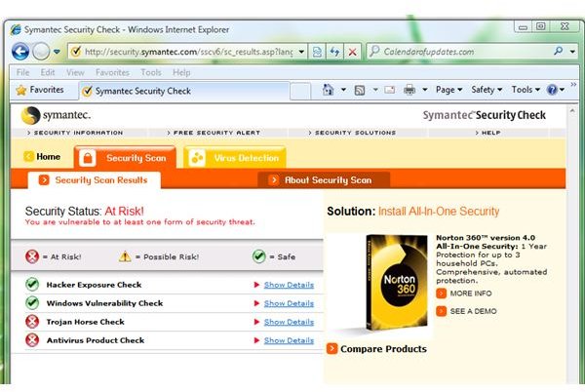The height and width of the screenshot is (392, 585).
Task: Click the Safe legend green check icon
Action: [259, 256]
